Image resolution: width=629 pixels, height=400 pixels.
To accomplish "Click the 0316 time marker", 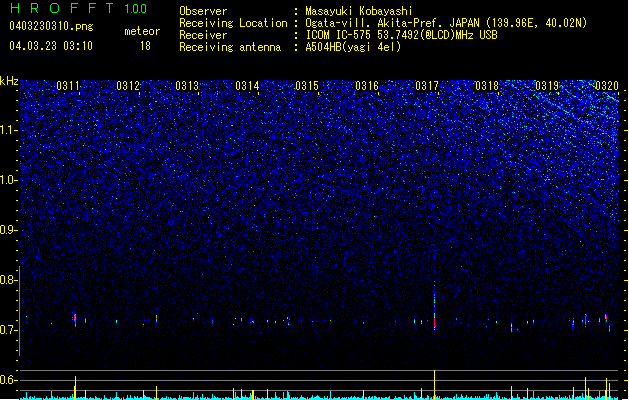I will (x=367, y=86).
